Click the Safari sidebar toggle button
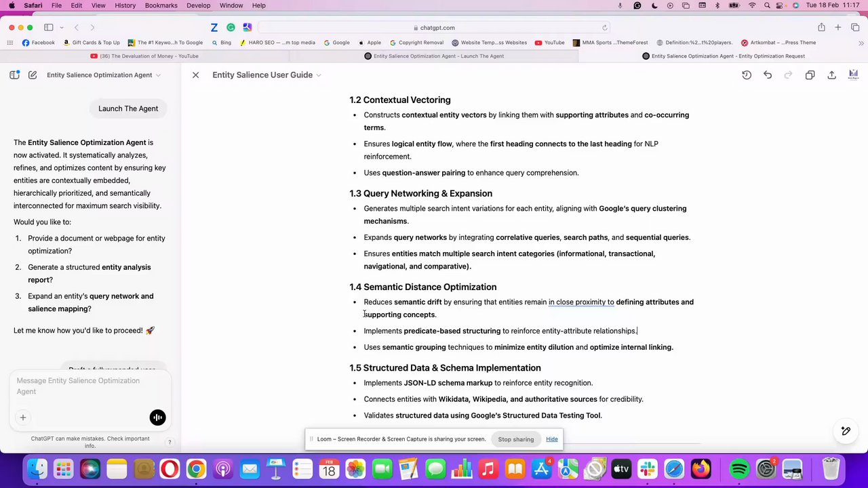 [49, 28]
